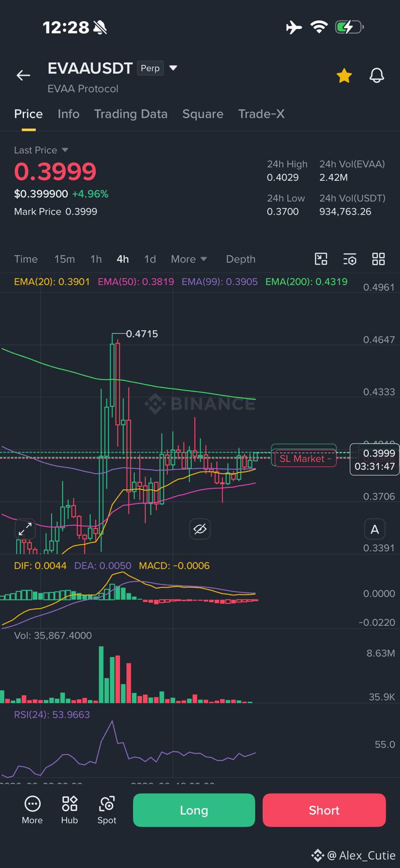Tap the silent mode bell icon
The height and width of the screenshot is (868, 400).
pyautogui.click(x=100, y=28)
